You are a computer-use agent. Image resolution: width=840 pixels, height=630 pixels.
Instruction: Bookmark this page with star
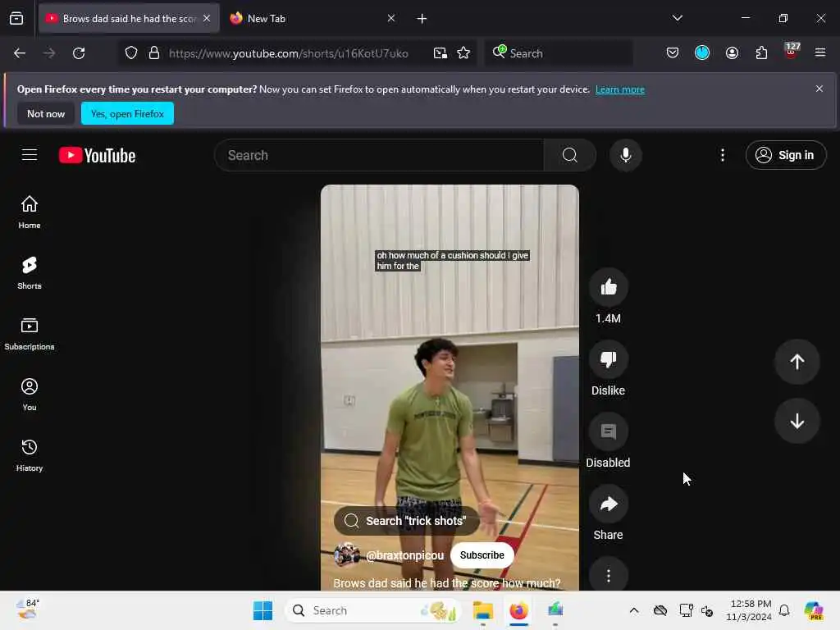[463, 53]
